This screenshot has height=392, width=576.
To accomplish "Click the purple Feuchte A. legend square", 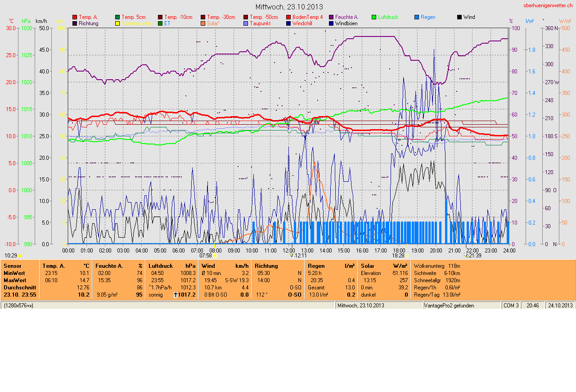I will click(x=331, y=17).
